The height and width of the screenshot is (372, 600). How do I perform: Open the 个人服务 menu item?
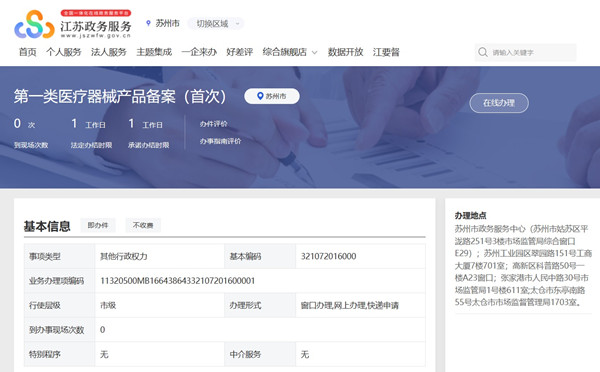point(64,52)
